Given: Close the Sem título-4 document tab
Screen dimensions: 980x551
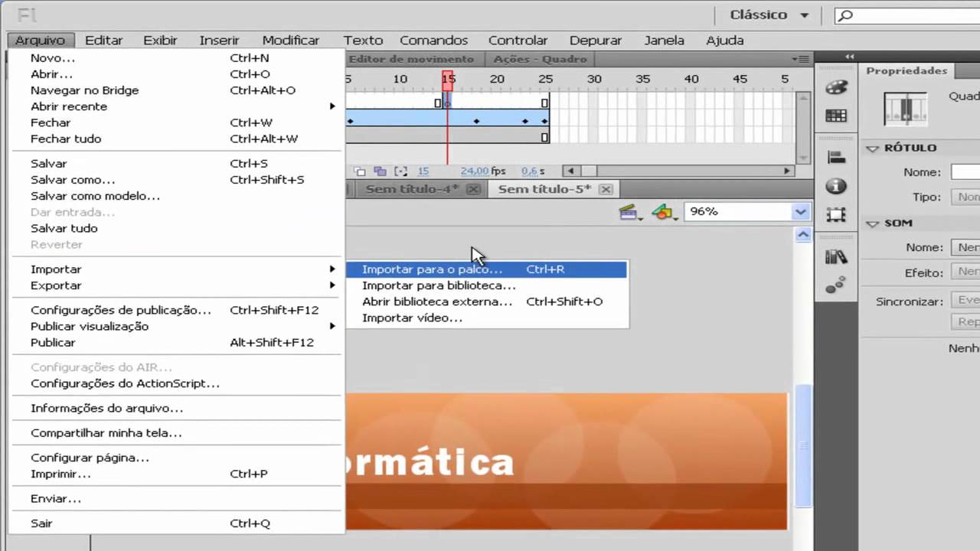Looking at the screenshot, I should click(x=472, y=189).
